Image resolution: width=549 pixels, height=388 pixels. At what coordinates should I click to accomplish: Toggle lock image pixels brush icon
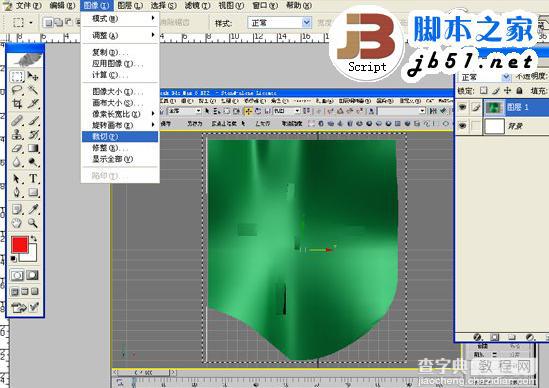[x=496, y=91]
